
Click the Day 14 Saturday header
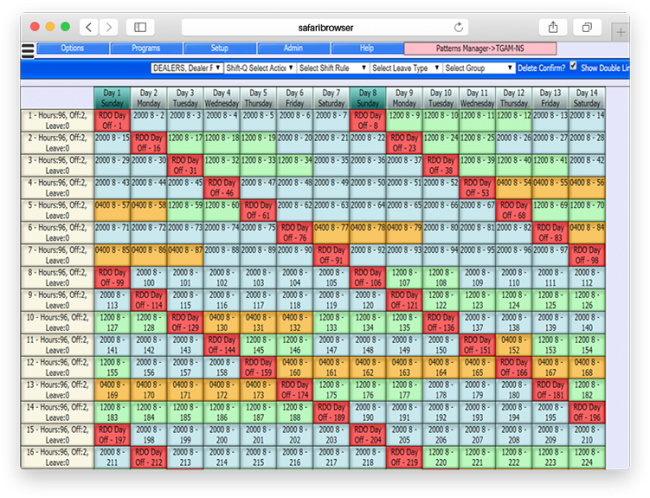tap(587, 98)
